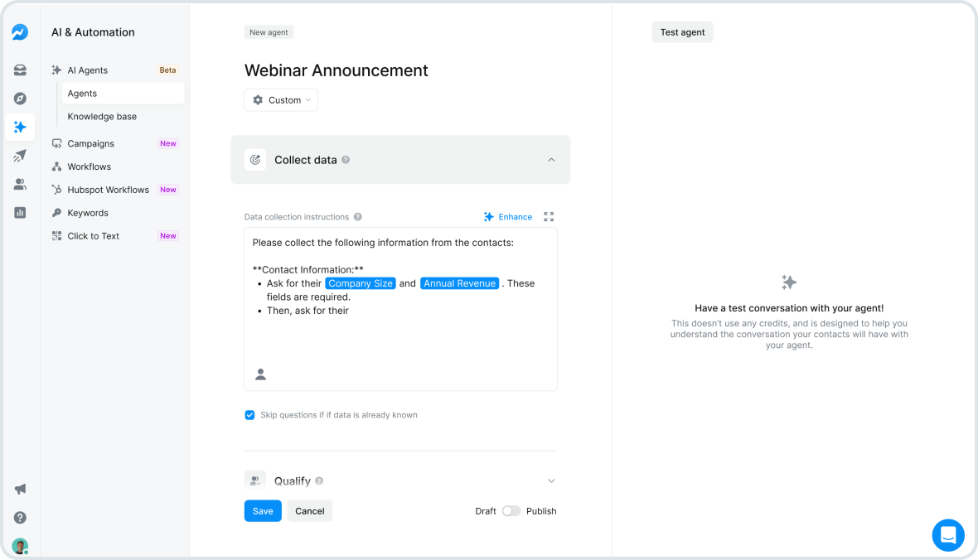978x560 pixels.
Task: Select Knowledge base in the sidebar
Action: pos(101,116)
